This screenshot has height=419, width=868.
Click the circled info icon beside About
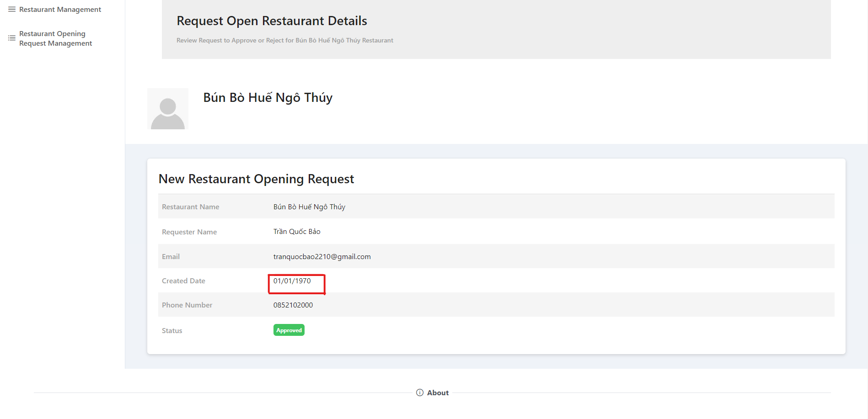(x=419, y=392)
